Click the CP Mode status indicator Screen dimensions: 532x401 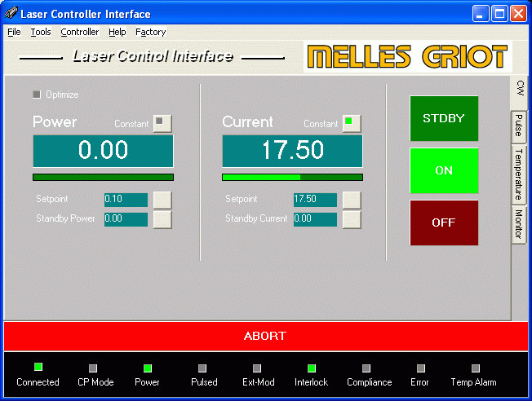click(x=93, y=368)
